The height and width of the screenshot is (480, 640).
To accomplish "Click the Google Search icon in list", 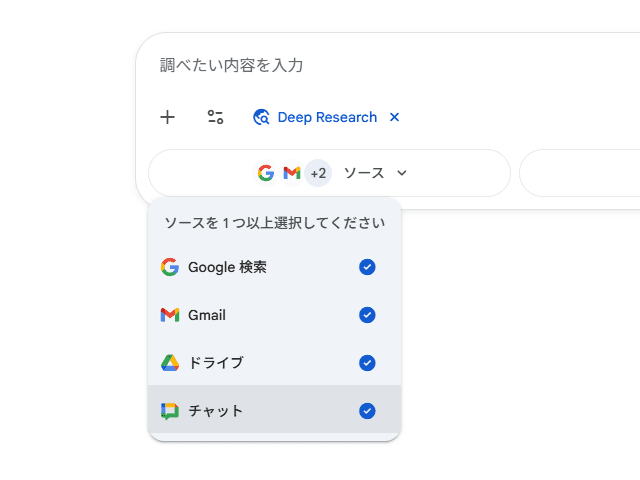I will [x=170, y=267].
